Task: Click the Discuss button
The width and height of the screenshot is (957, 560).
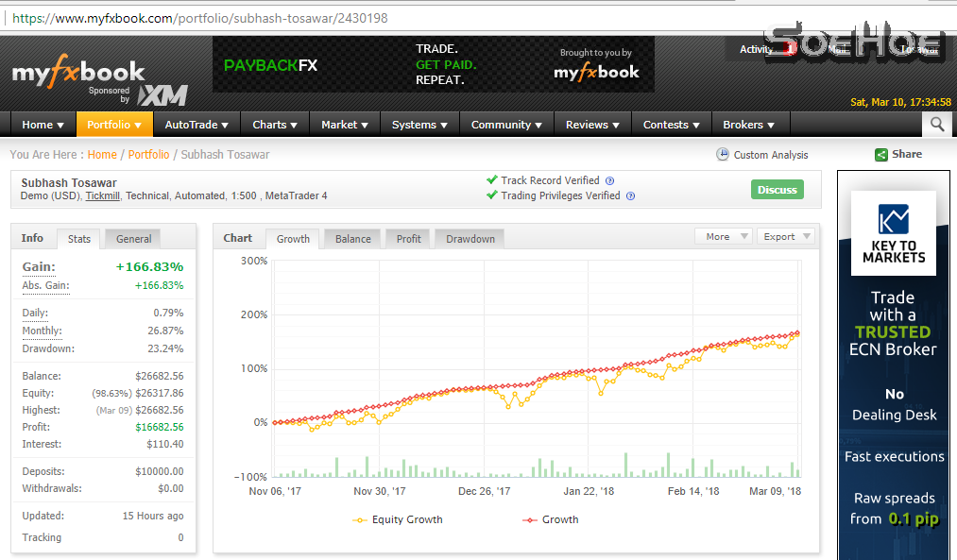Action: click(777, 189)
